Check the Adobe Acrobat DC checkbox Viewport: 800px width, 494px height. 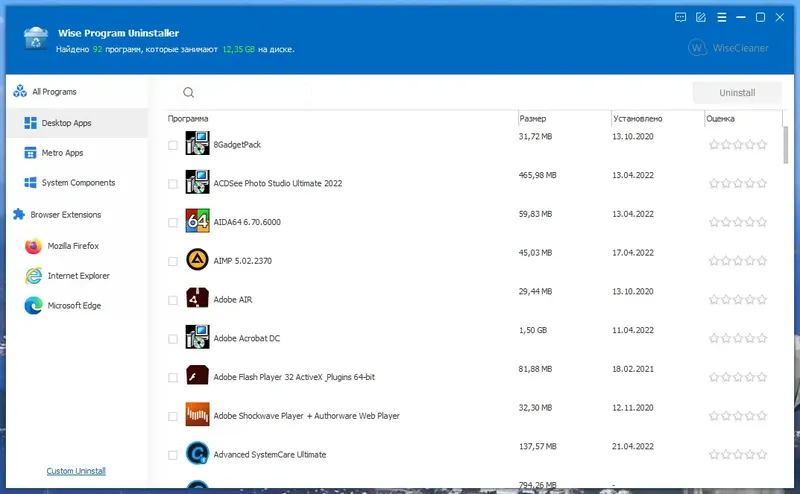(173, 339)
